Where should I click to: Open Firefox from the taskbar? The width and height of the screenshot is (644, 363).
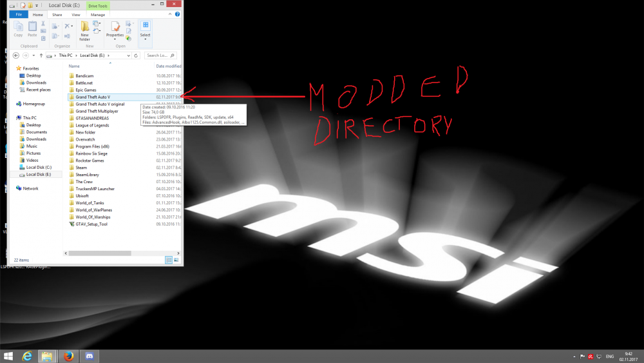(x=69, y=356)
